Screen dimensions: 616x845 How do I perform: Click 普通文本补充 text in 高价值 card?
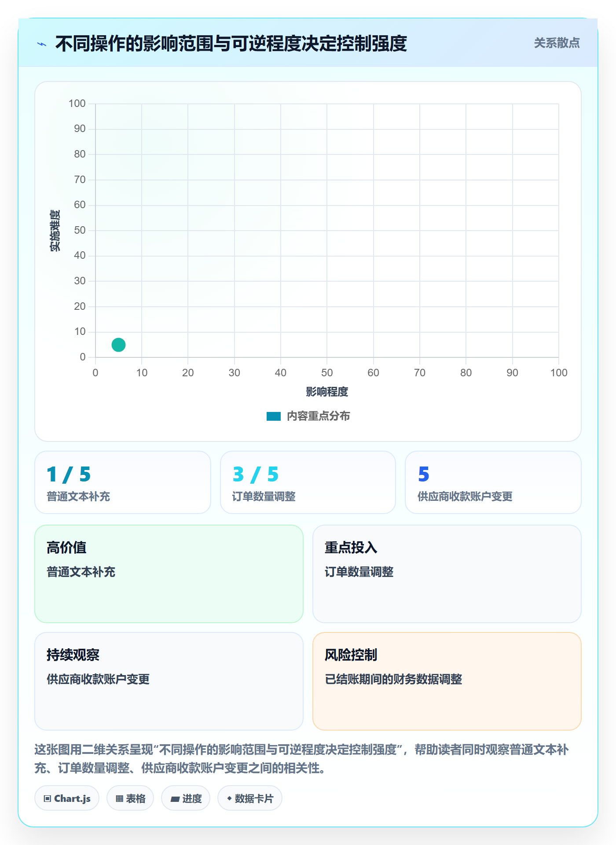[x=81, y=572]
